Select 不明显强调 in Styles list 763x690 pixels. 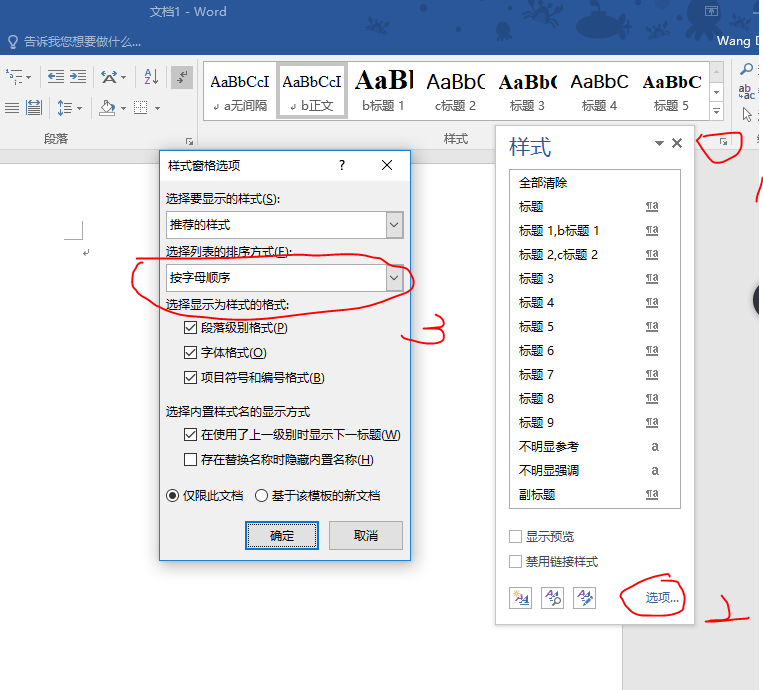point(595,471)
